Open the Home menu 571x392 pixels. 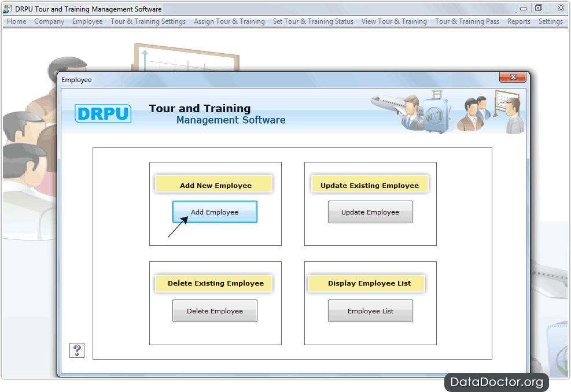coord(16,21)
